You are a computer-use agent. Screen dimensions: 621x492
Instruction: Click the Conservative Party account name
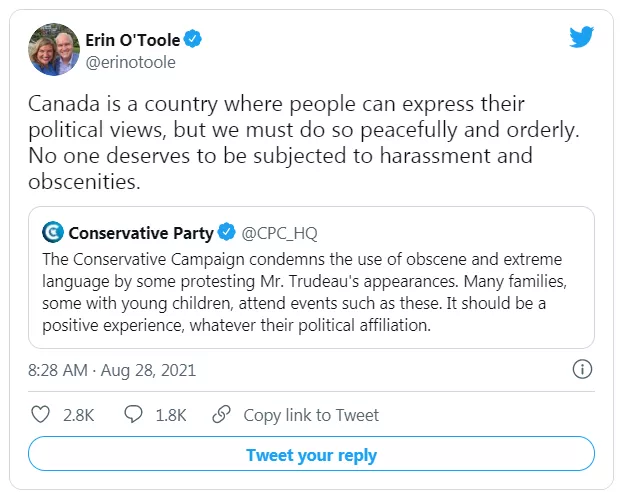[x=141, y=233]
